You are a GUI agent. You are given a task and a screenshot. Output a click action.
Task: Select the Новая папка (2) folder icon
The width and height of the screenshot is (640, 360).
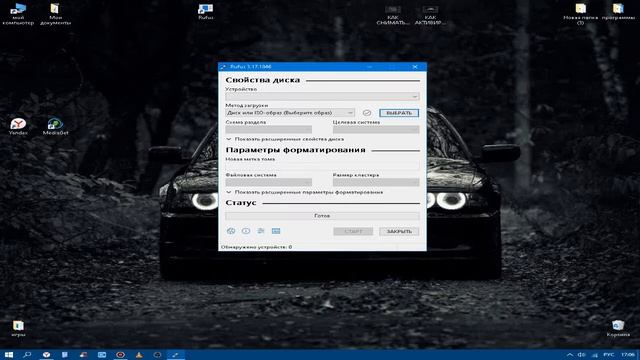pyautogui.click(x=580, y=14)
